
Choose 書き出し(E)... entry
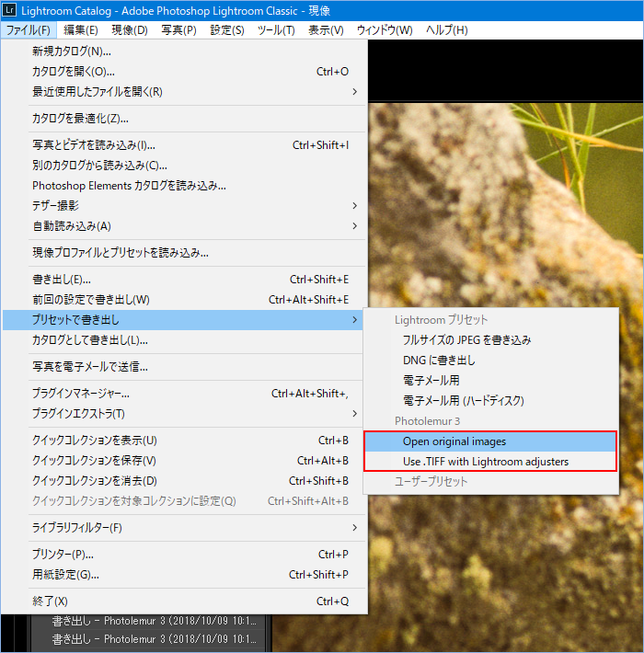[x=184, y=280]
